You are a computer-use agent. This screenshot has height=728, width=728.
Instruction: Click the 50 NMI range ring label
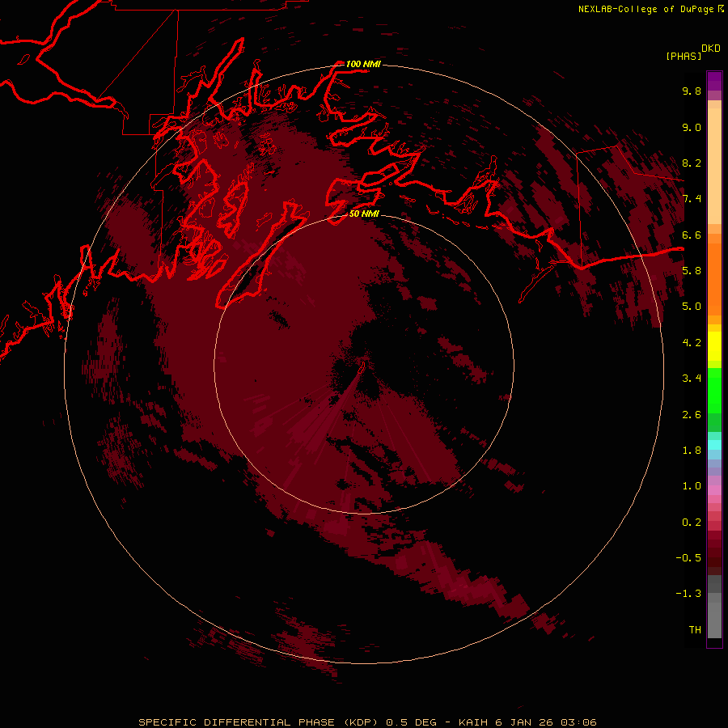click(x=364, y=214)
